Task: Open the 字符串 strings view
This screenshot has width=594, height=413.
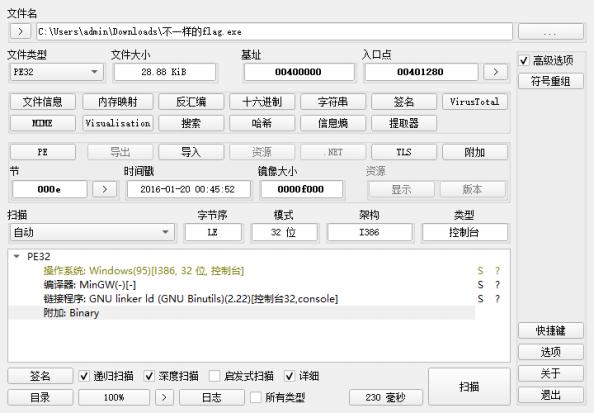Action: 333,102
